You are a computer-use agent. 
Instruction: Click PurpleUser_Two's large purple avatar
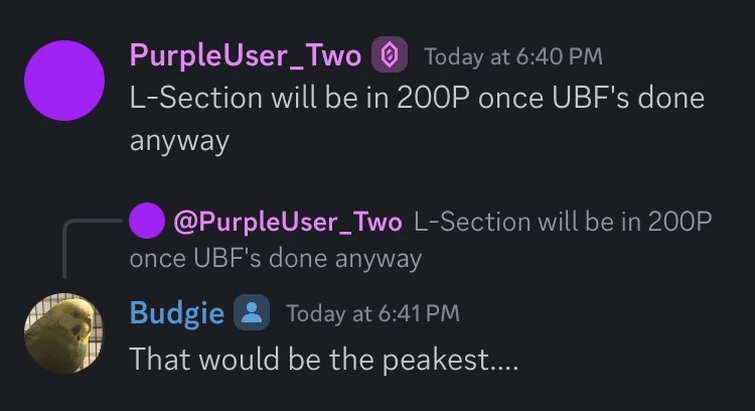pos(63,82)
